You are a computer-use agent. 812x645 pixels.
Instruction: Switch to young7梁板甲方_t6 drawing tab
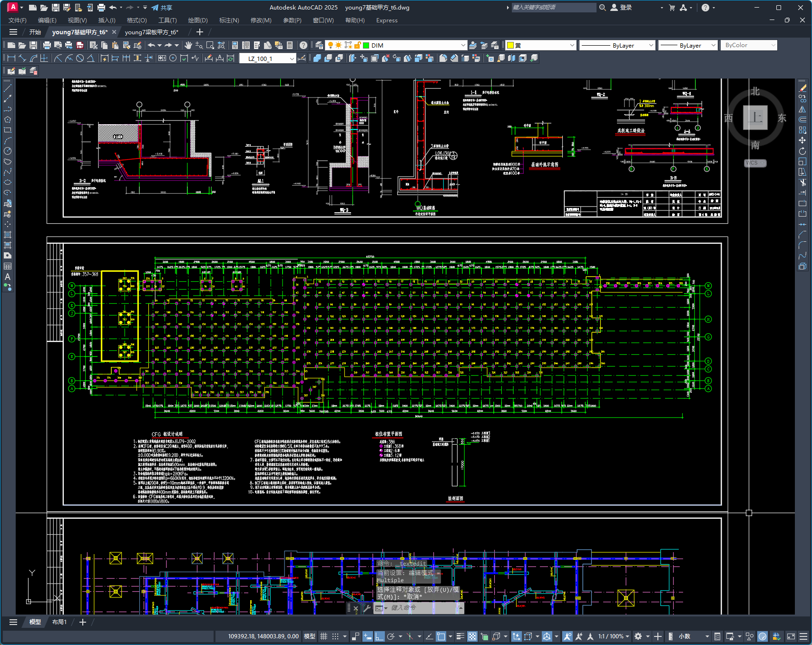point(151,32)
